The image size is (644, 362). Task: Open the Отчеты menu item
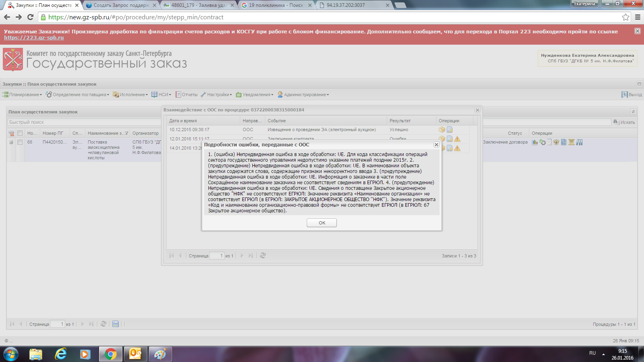click(x=186, y=95)
